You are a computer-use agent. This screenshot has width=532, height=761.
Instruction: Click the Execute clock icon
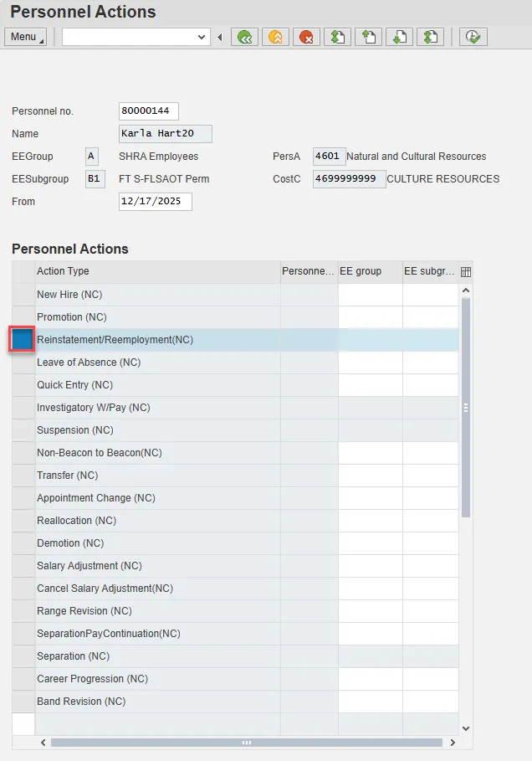(x=473, y=37)
